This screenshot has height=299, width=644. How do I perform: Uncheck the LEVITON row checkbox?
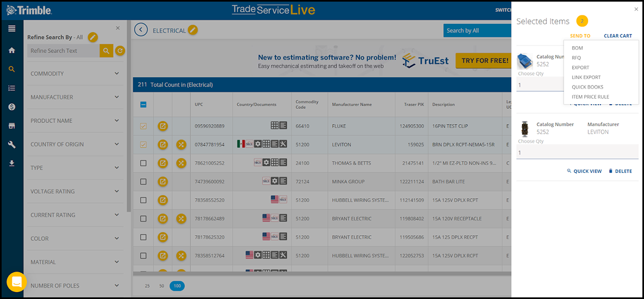[143, 144]
